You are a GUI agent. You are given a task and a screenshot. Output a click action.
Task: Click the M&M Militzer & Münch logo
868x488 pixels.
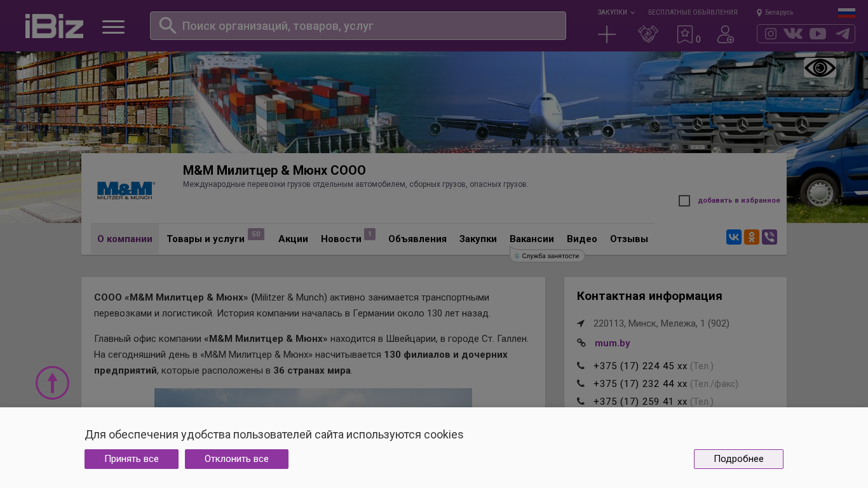[x=126, y=190]
